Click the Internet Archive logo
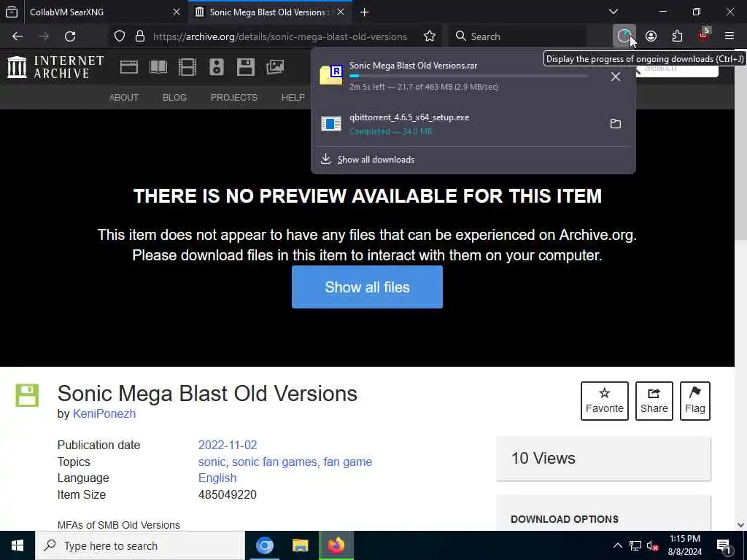 55,66
